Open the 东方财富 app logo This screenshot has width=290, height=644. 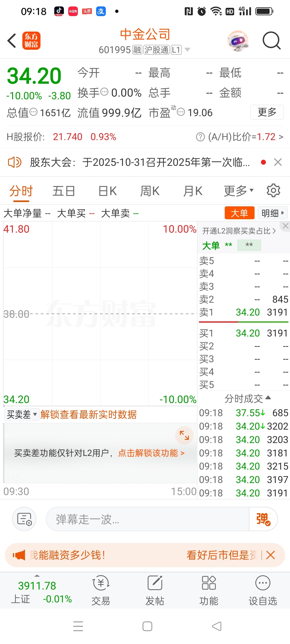[31, 41]
